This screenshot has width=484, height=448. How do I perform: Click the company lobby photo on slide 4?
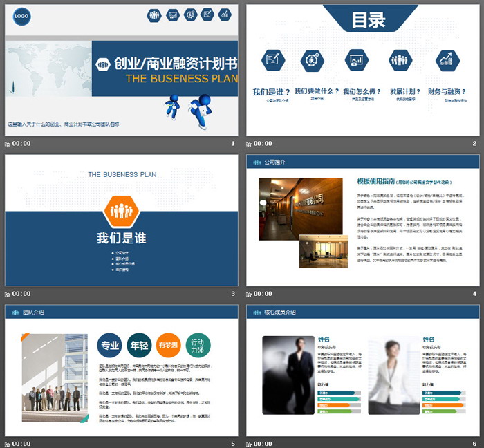point(300,209)
